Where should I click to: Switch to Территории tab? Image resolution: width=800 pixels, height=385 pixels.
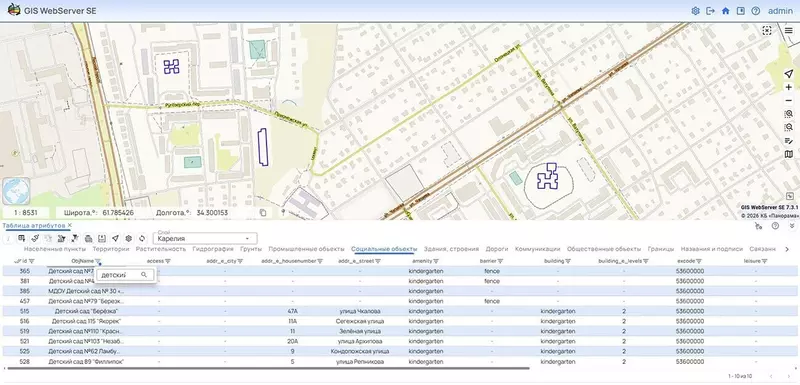pos(111,249)
